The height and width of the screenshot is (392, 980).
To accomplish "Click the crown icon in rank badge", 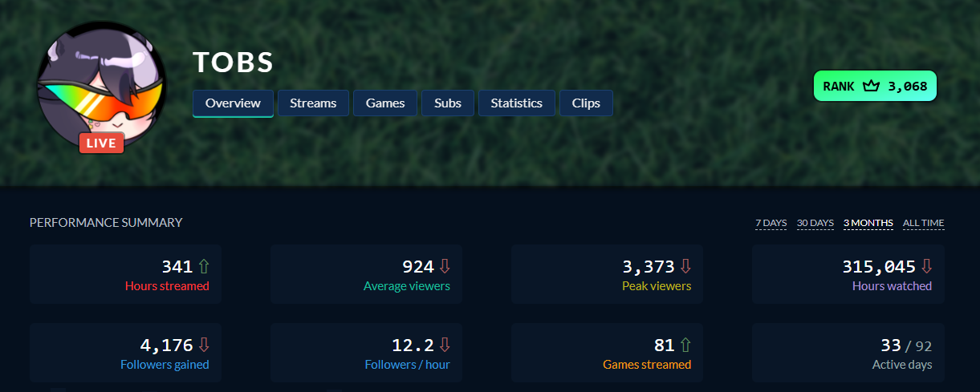I will 872,86.
